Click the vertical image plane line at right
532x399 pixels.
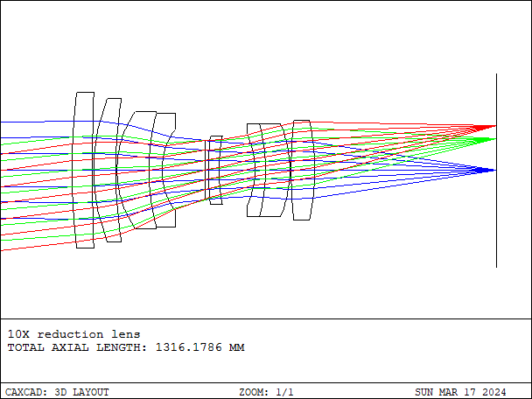tap(497, 171)
